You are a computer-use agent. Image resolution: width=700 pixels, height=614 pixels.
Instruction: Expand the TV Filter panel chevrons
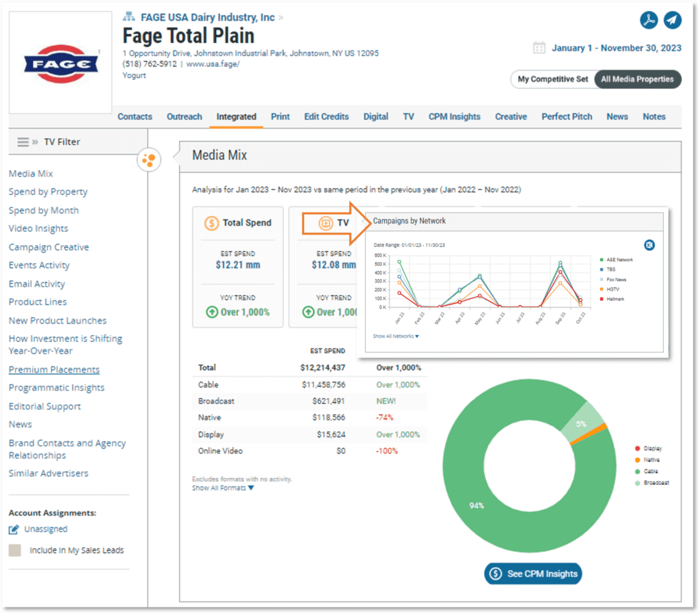(35, 142)
